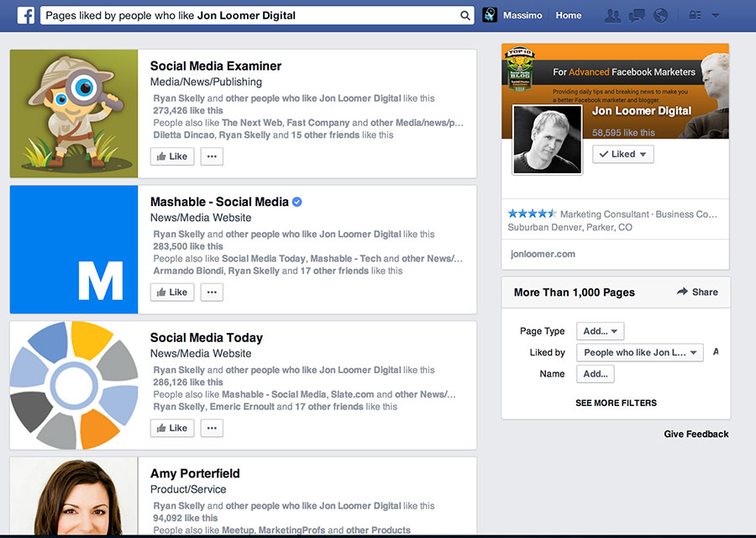Click the Name filter Add button
This screenshot has height=538, width=756.
(596, 373)
